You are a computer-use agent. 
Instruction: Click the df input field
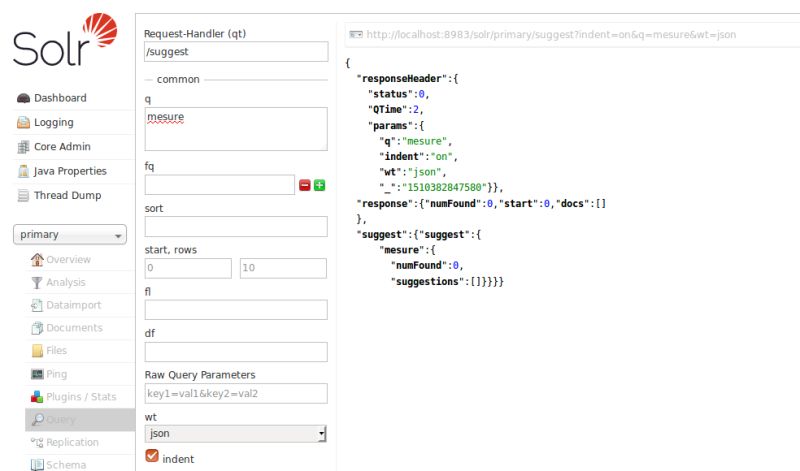coord(236,352)
